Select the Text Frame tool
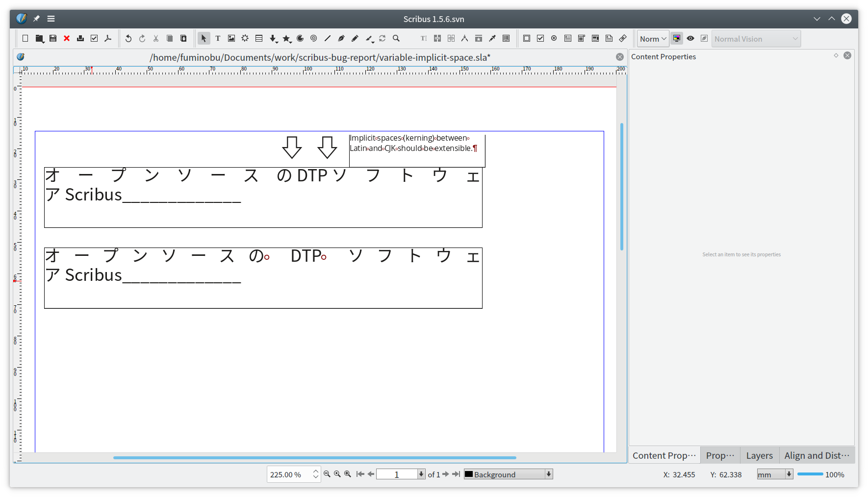Viewport: 868px width, 497px height. (x=218, y=38)
